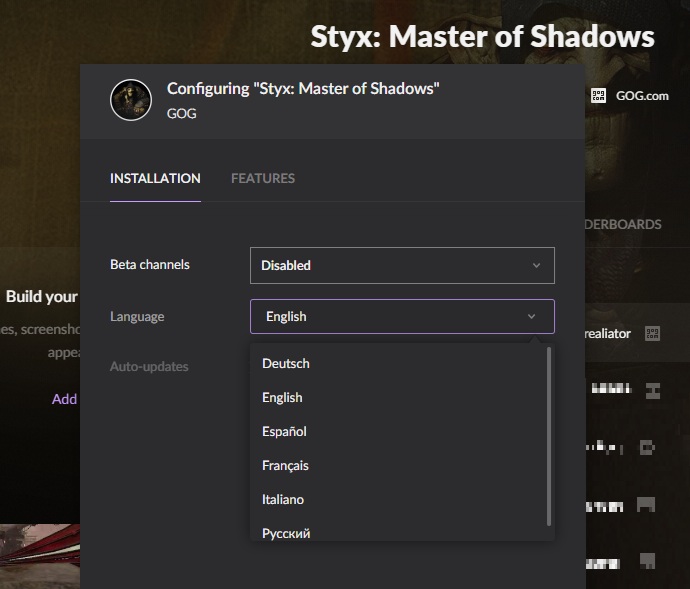Click the GOG subtitle under the configuring title

click(181, 114)
